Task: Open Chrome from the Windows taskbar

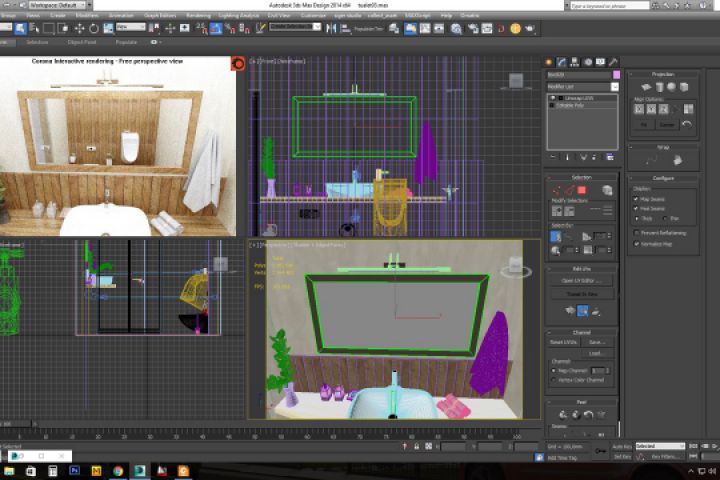Action: (x=118, y=470)
